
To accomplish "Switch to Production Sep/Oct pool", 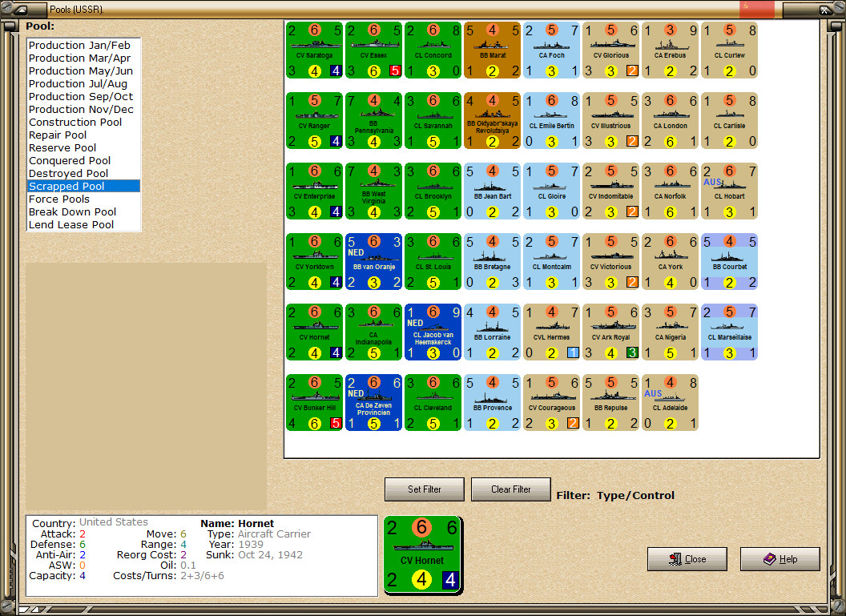I will coord(83,97).
